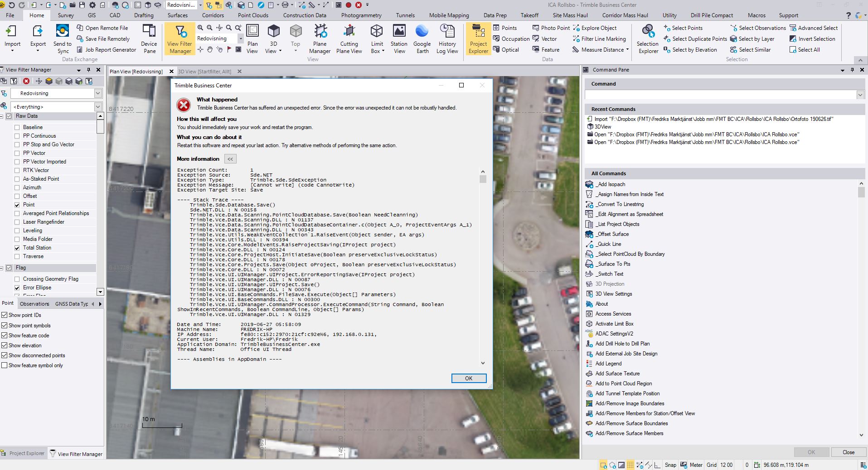
Task: Launch the Google Earth view
Action: (x=422, y=38)
